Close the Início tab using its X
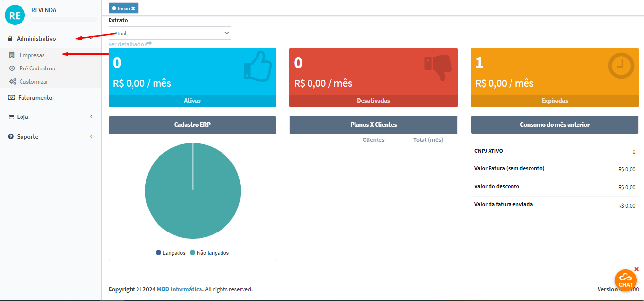This screenshot has width=644, height=301. tap(133, 8)
